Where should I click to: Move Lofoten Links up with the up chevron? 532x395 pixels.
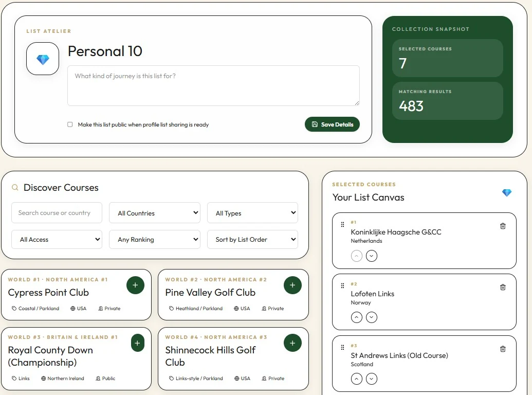click(356, 317)
